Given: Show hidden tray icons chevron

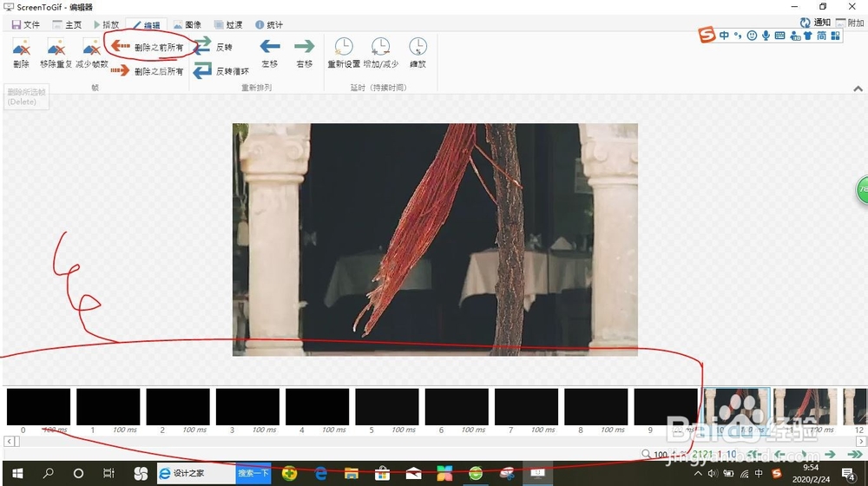Looking at the screenshot, I should pos(698,473).
